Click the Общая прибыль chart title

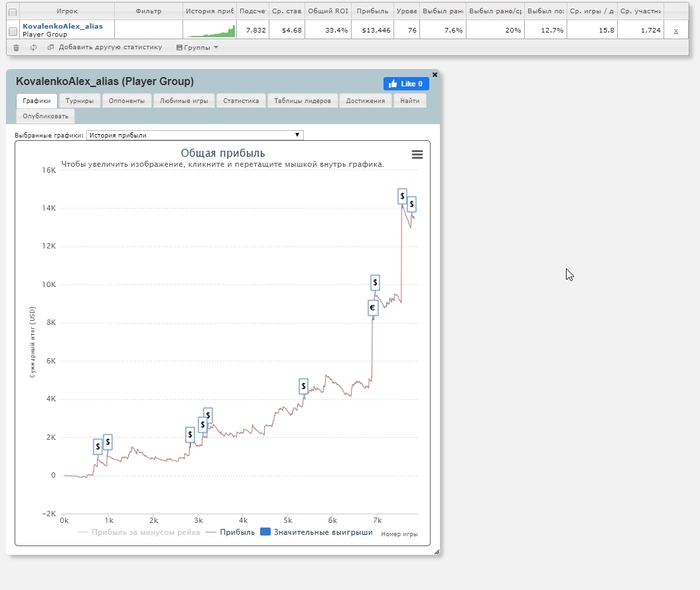pyautogui.click(x=223, y=153)
